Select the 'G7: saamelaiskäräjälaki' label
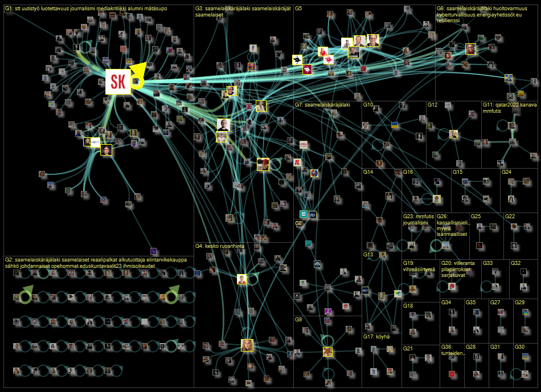 point(322,104)
